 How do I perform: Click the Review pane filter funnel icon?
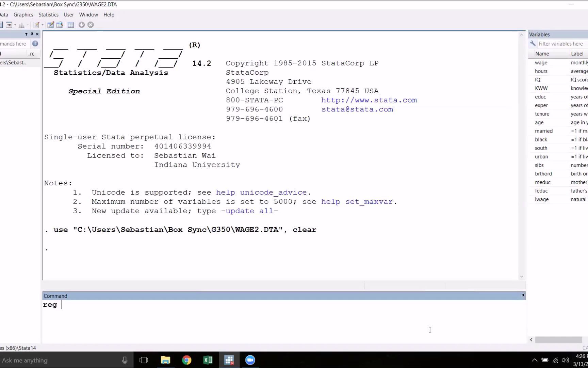(26, 34)
